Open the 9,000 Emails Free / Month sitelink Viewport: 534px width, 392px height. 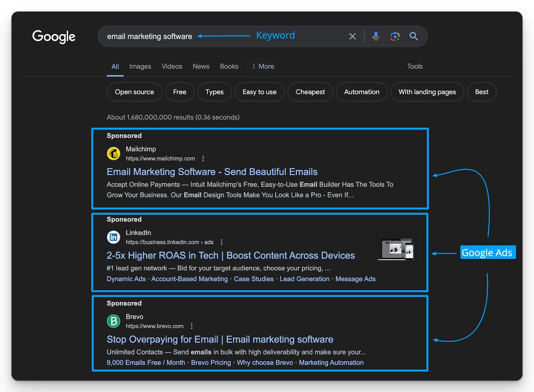146,363
